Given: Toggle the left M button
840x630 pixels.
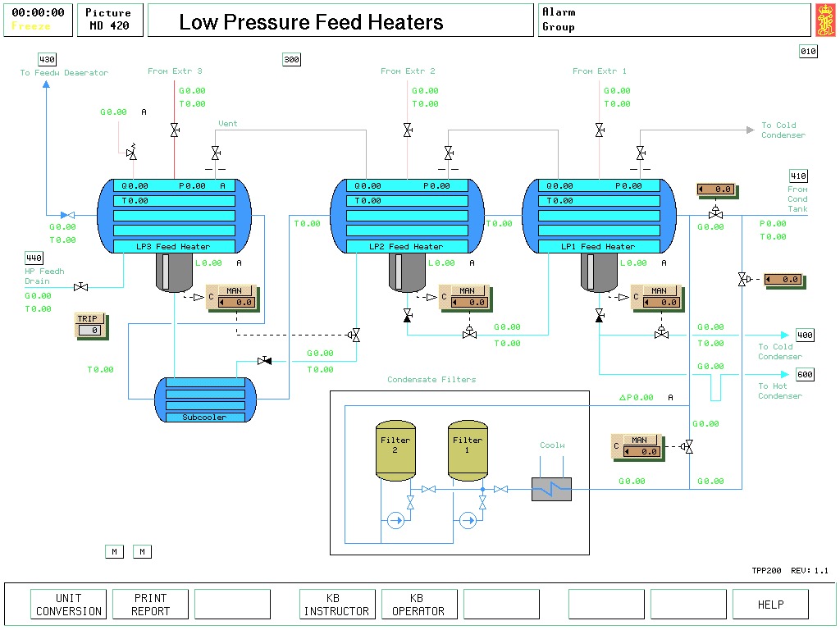Looking at the screenshot, I should pos(114,551).
